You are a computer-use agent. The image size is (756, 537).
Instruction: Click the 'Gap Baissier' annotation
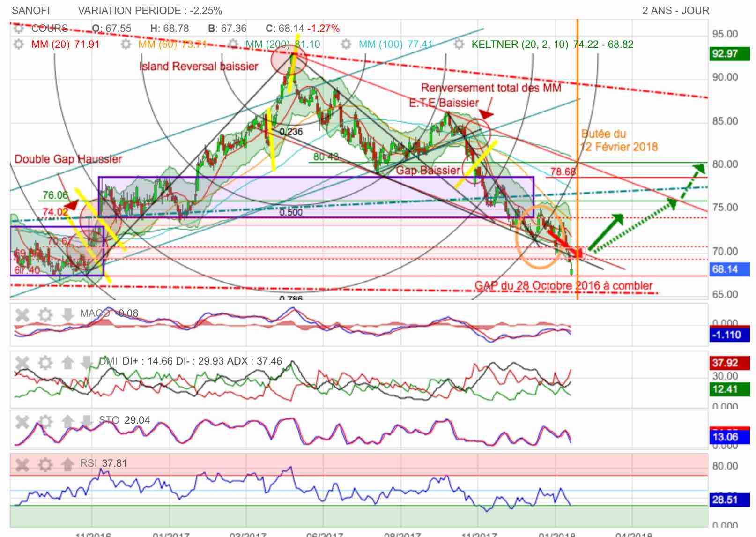coord(428,171)
